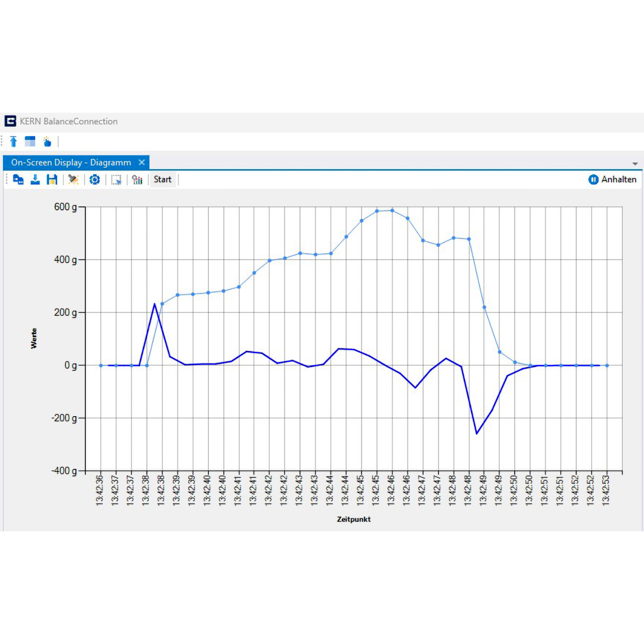Viewport: 644px width, 644px height.
Task: Click the bar chart options icon
Action: (x=137, y=180)
